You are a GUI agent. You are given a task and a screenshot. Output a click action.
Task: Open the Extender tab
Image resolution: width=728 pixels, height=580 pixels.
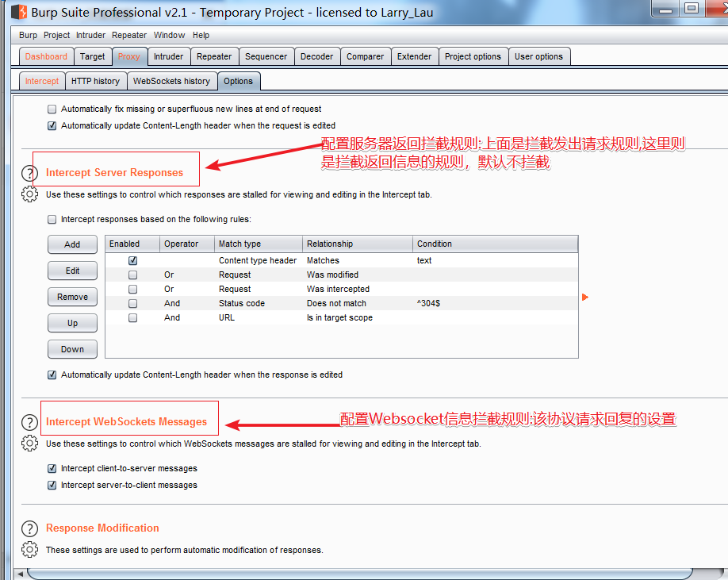point(414,56)
